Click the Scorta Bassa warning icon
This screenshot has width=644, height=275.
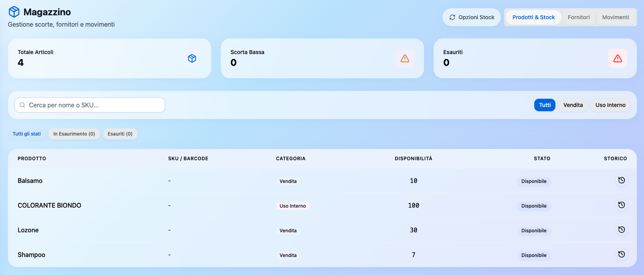click(405, 58)
